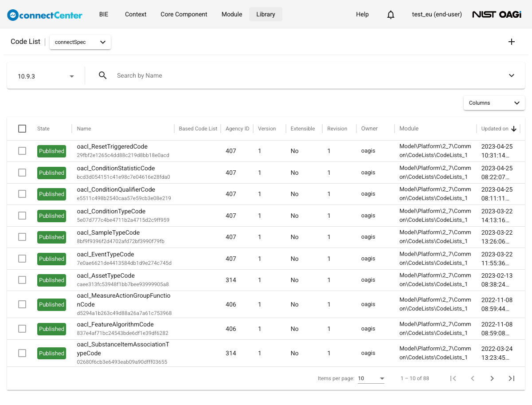Check the oacl_ResetTriggeredCode row checkbox
The width and height of the screenshot is (532, 405).
[22, 151]
